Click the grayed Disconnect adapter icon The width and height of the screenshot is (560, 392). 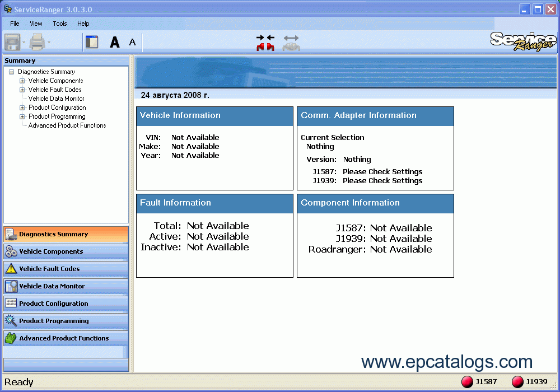[291, 43]
